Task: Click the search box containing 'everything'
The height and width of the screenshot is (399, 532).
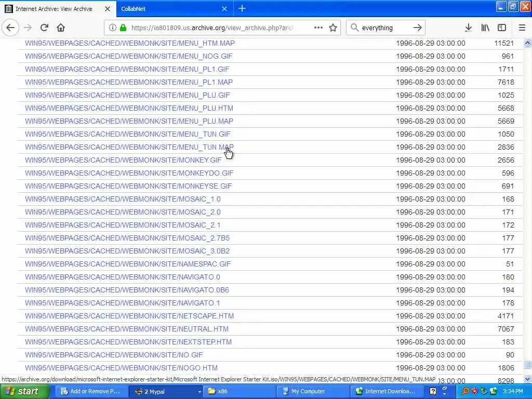Action: 385,28
